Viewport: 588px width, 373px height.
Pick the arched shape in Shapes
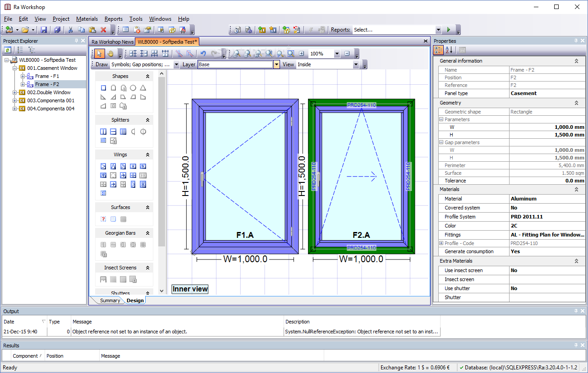click(113, 88)
